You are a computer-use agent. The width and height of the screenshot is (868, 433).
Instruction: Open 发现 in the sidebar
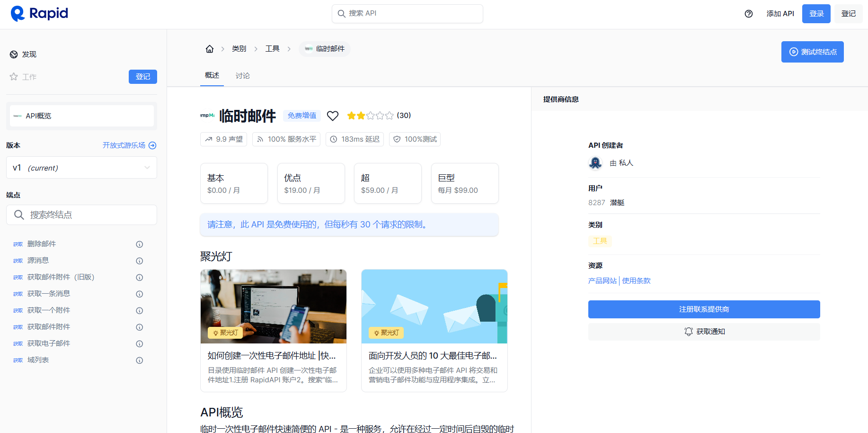coord(29,54)
